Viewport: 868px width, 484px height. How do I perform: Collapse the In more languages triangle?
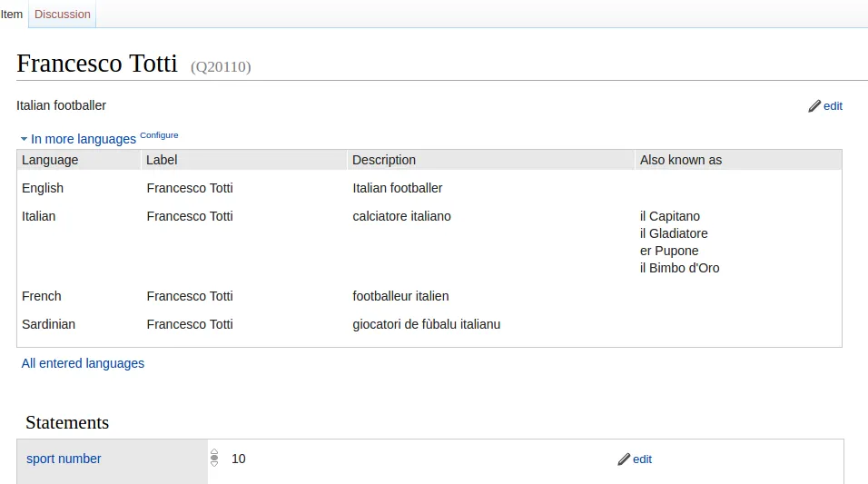(24, 139)
